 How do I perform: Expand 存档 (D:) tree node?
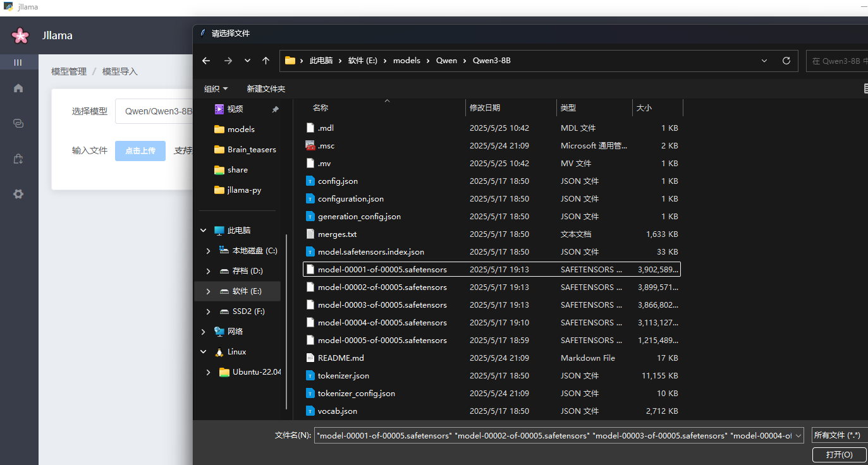coord(208,271)
